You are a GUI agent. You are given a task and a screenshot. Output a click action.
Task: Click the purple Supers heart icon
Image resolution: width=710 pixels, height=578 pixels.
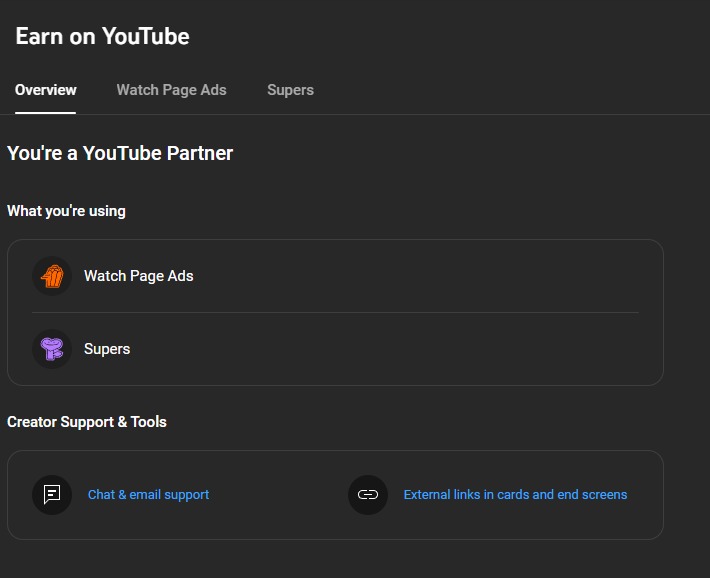pos(52,349)
